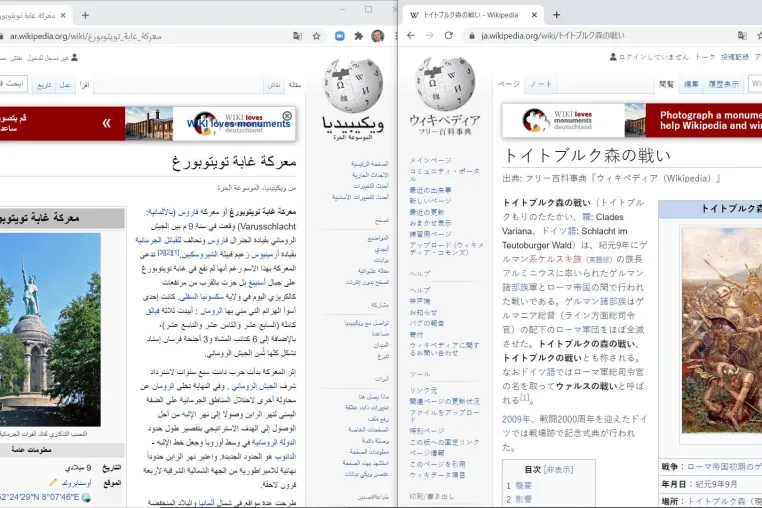Select the ページ tab on Japanese page
Viewport: 762px width, 508px height.
click(x=508, y=84)
